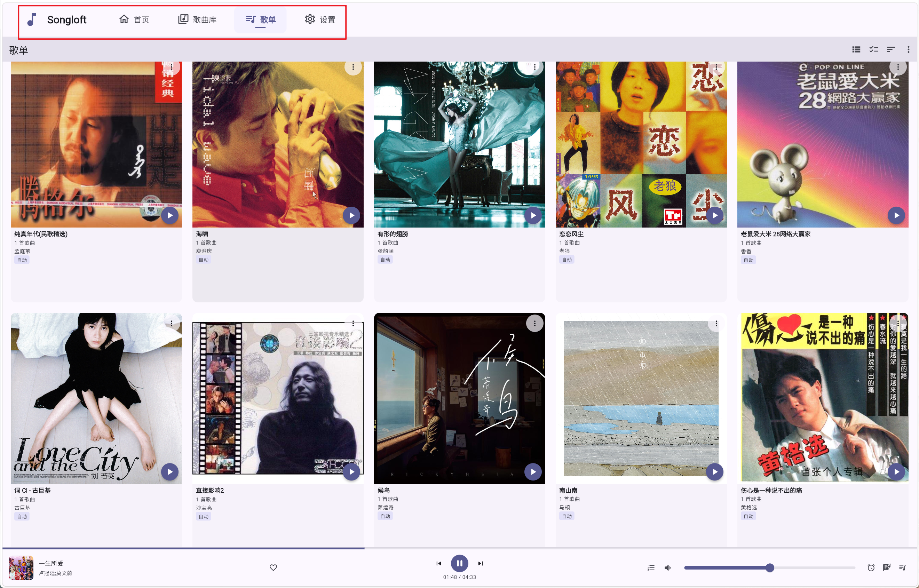Click the 老鼠爱大米 cover image

[823, 144]
